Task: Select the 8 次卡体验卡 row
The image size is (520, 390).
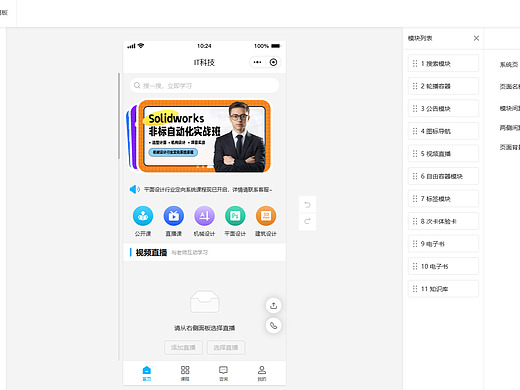Action: (x=443, y=221)
